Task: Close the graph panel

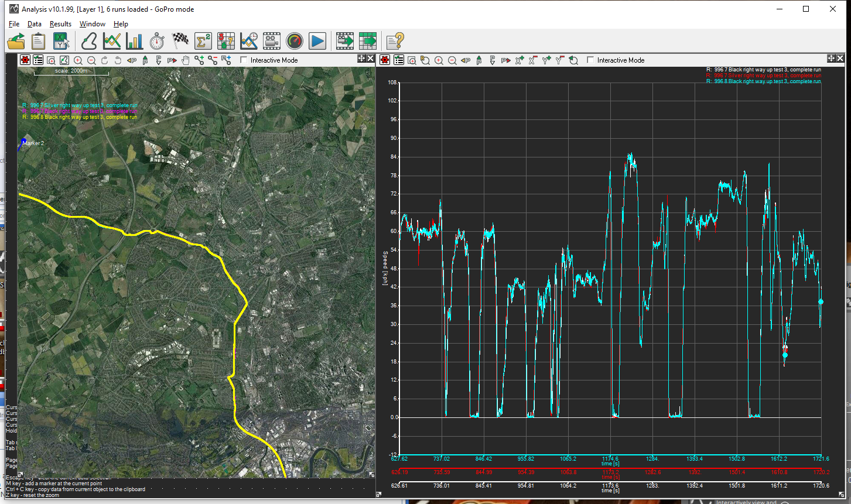Action: click(840, 59)
